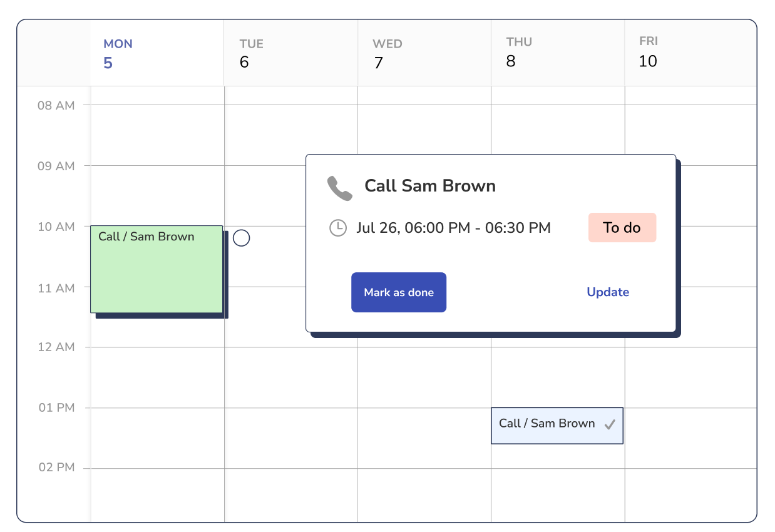Click the 01 PM time label
Image resolution: width=775 pixels, height=532 pixels.
(56, 407)
